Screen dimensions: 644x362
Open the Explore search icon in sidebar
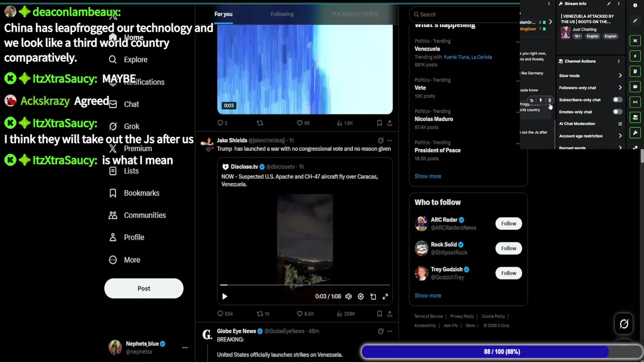click(113, 59)
